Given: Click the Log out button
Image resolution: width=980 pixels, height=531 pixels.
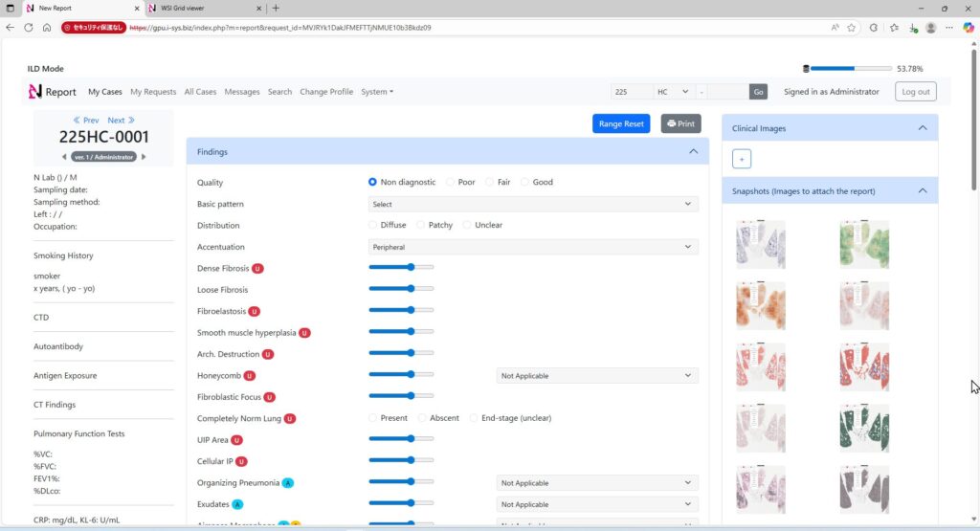Looking at the screenshot, I should 915,92.
